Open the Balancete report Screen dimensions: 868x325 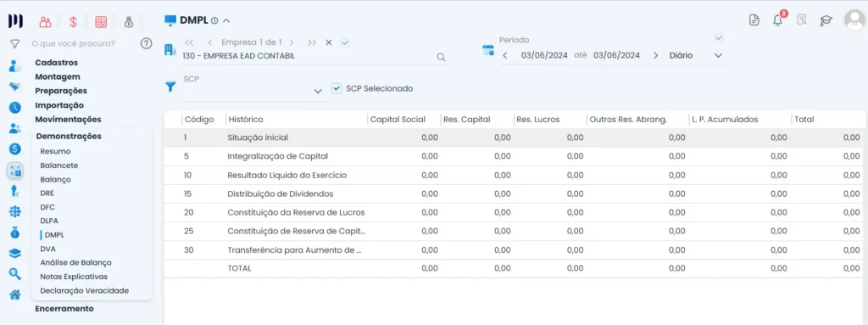coord(59,165)
